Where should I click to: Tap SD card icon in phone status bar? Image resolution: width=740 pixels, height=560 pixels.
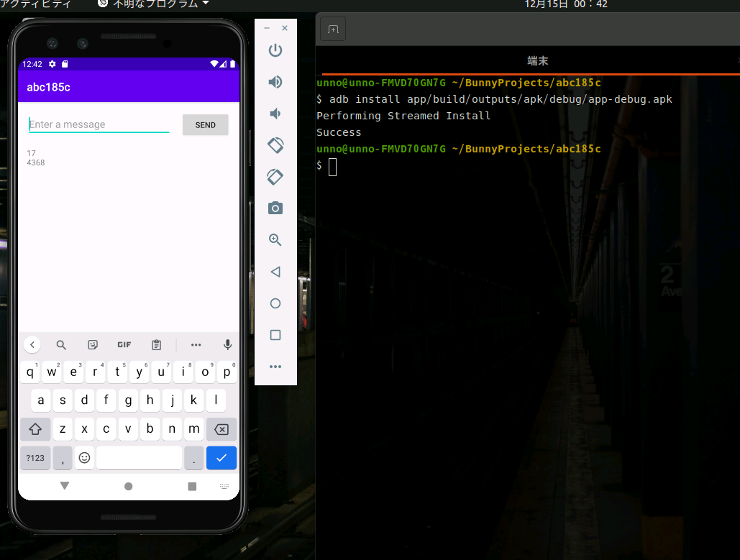[65, 64]
